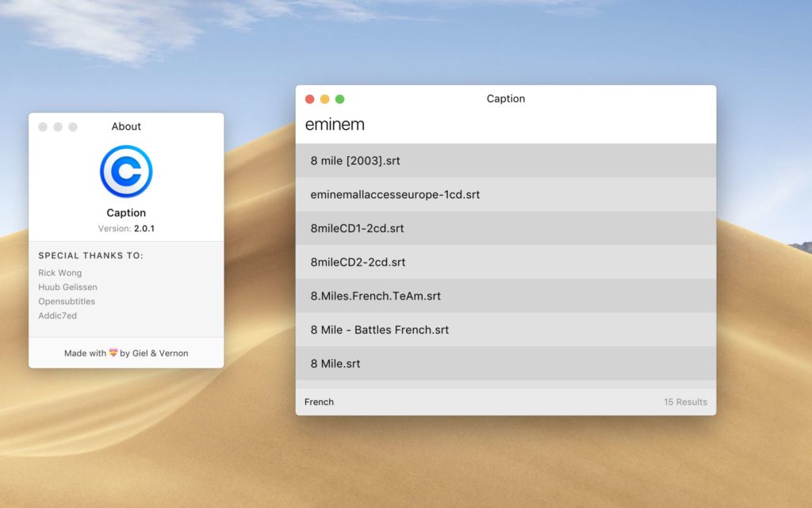Click the blue Caption logo in About

pyautogui.click(x=126, y=171)
